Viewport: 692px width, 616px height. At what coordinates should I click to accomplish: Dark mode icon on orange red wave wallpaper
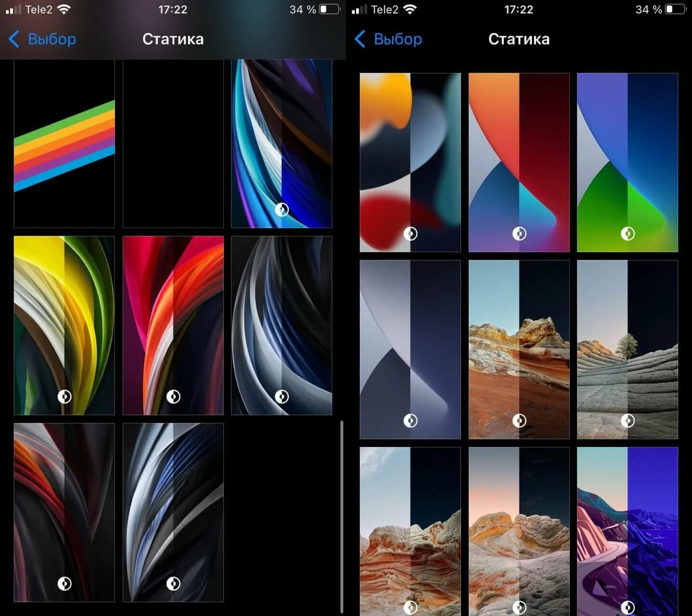coord(519,234)
